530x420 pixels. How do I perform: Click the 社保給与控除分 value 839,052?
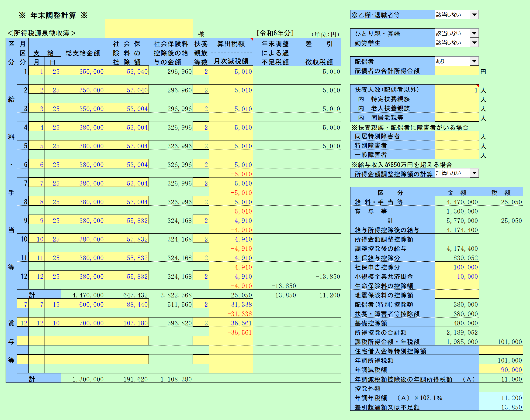click(x=457, y=257)
